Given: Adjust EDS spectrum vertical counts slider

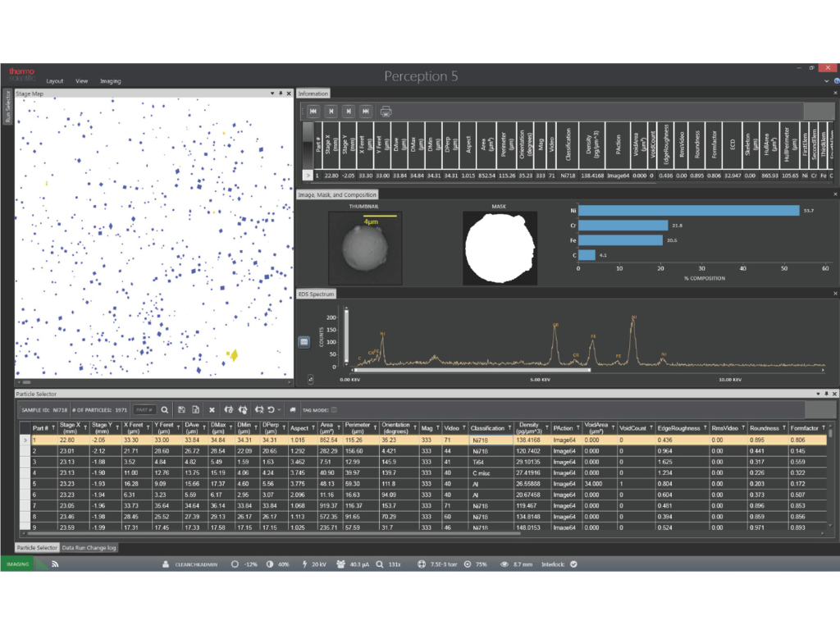Looking at the screenshot, I should coord(346,336).
